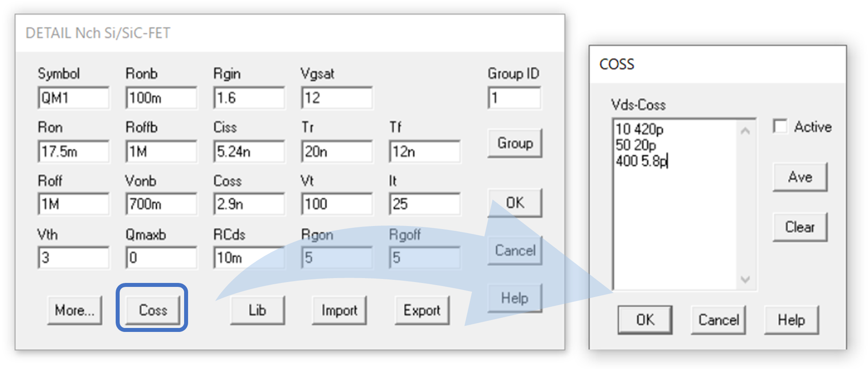Clear the Vds-Coss table entries

pos(799,227)
